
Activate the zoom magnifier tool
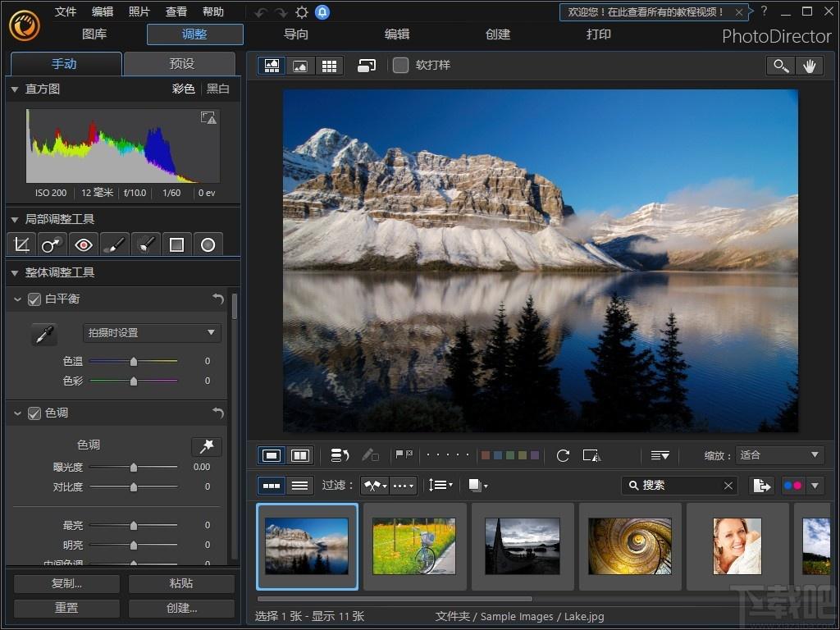pos(781,66)
